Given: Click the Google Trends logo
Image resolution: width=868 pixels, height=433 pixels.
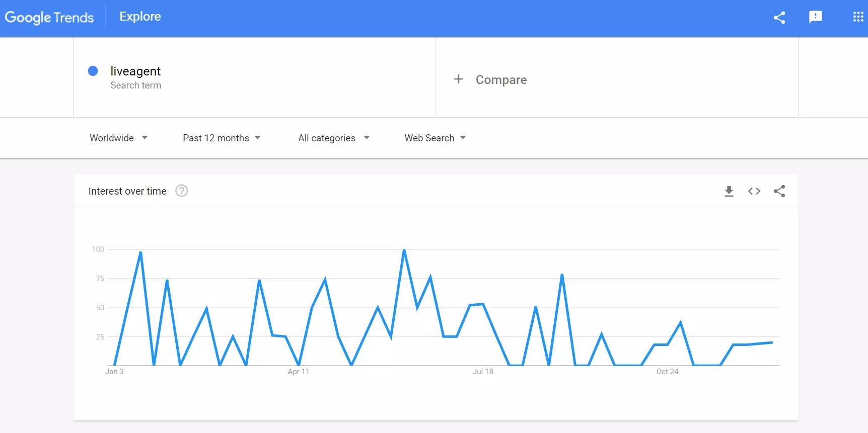Looking at the screenshot, I should (x=49, y=17).
